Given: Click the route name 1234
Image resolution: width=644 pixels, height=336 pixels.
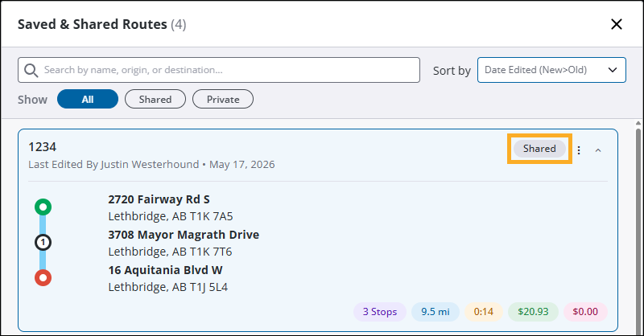Looking at the screenshot, I should coord(43,147).
